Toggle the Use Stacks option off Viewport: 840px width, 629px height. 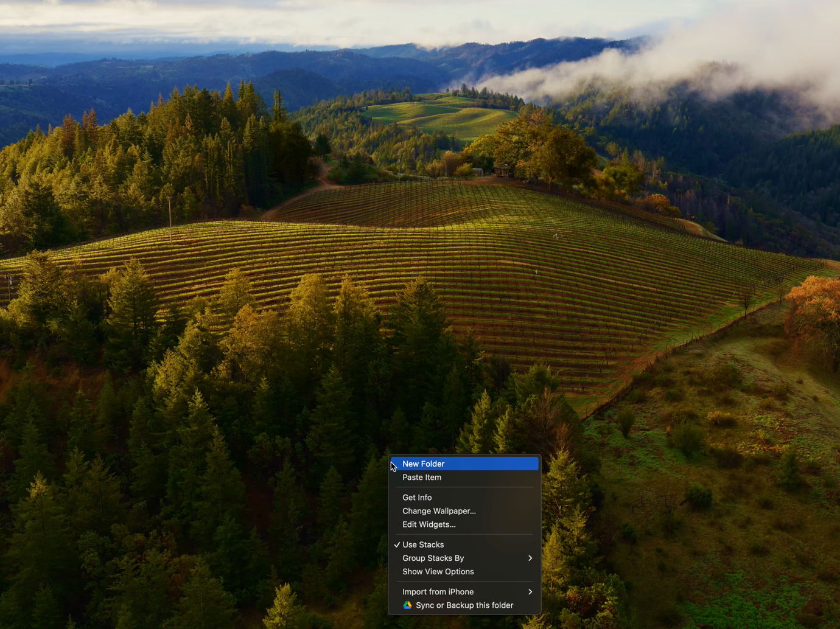click(423, 545)
